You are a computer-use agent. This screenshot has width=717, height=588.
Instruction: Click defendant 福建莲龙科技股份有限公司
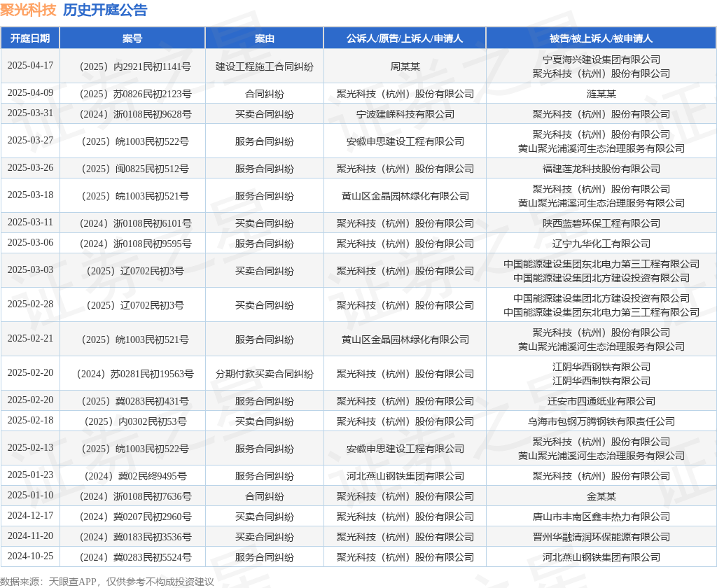601,169
